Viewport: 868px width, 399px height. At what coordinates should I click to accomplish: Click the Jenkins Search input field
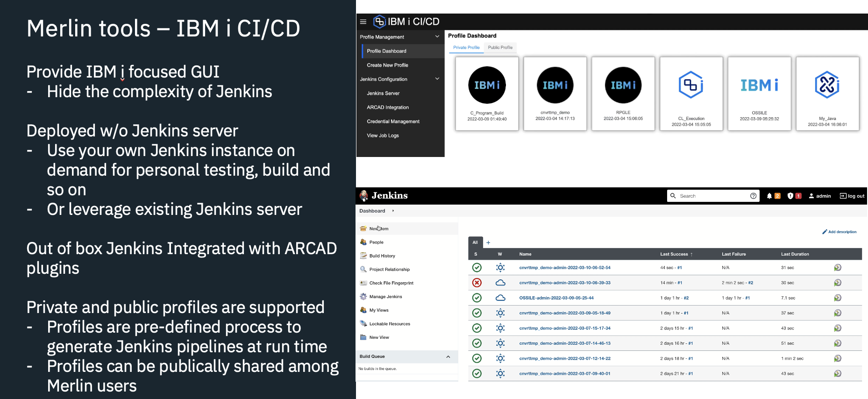pyautogui.click(x=712, y=196)
